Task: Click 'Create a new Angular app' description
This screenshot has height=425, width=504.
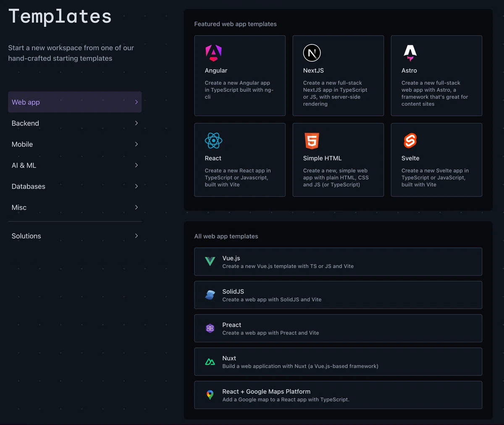Action: pos(239,90)
